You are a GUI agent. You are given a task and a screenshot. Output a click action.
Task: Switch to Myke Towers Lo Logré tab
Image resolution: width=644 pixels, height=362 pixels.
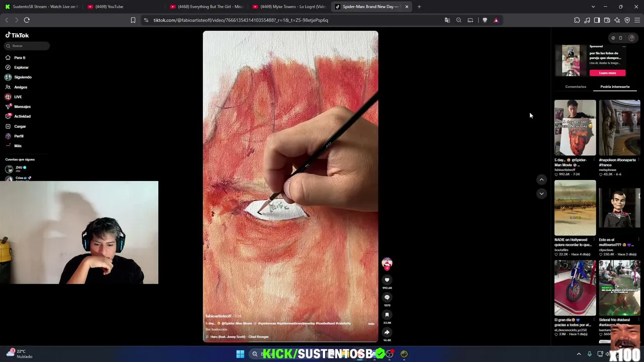tap(289, 7)
